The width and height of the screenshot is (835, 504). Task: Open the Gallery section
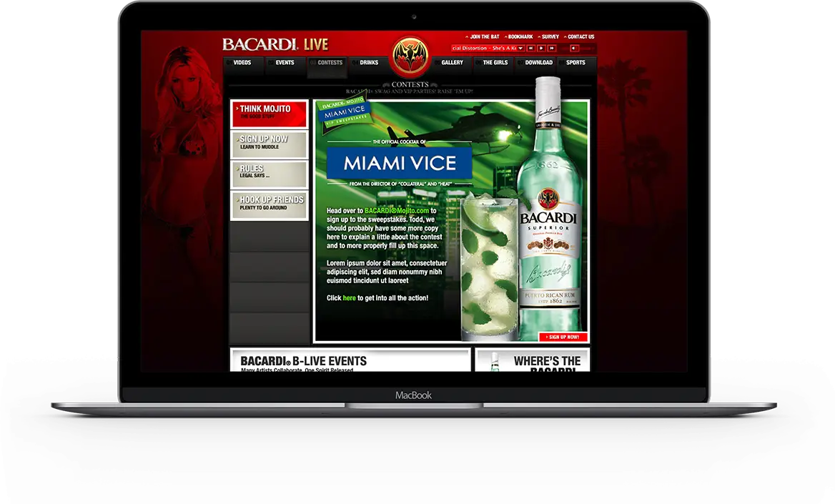click(x=452, y=63)
